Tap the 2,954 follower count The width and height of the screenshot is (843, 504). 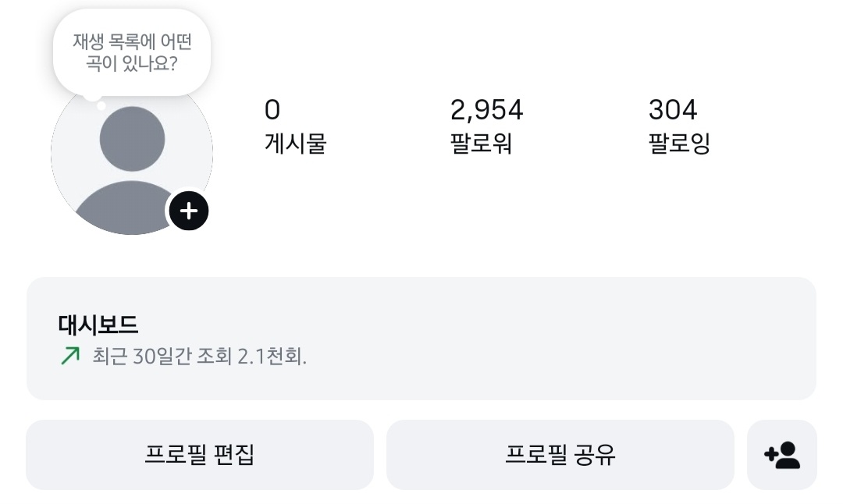coord(486,110)
